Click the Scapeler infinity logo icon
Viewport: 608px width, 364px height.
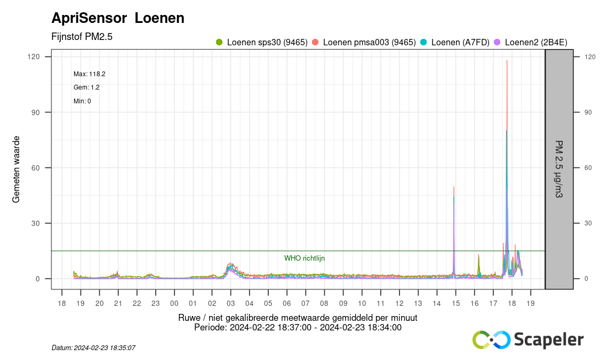point(491,339)
